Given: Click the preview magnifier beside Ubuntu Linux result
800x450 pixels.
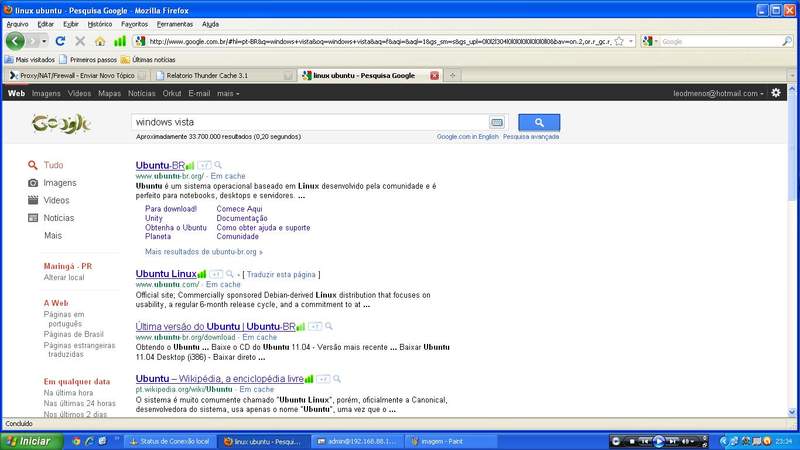Looking at the screenshot, I should pos(230,274).
